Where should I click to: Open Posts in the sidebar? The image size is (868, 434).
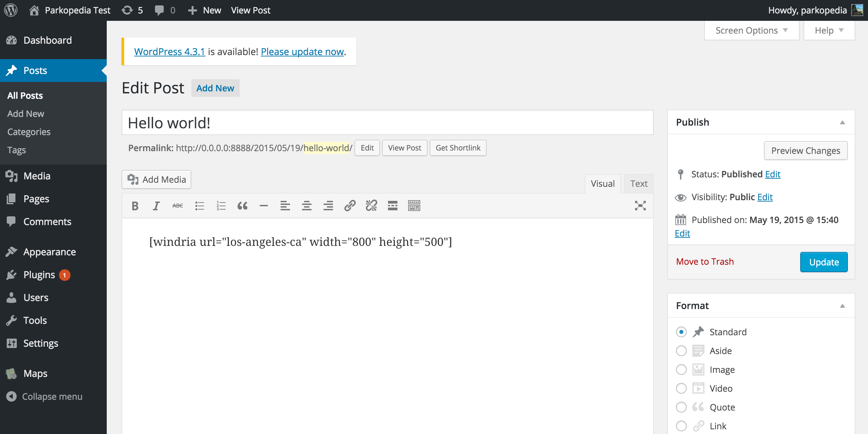click(53, 71)
